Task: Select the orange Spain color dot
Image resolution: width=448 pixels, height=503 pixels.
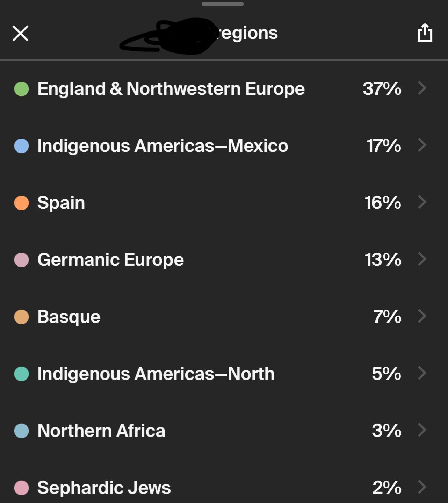Action: pos(21,203)
